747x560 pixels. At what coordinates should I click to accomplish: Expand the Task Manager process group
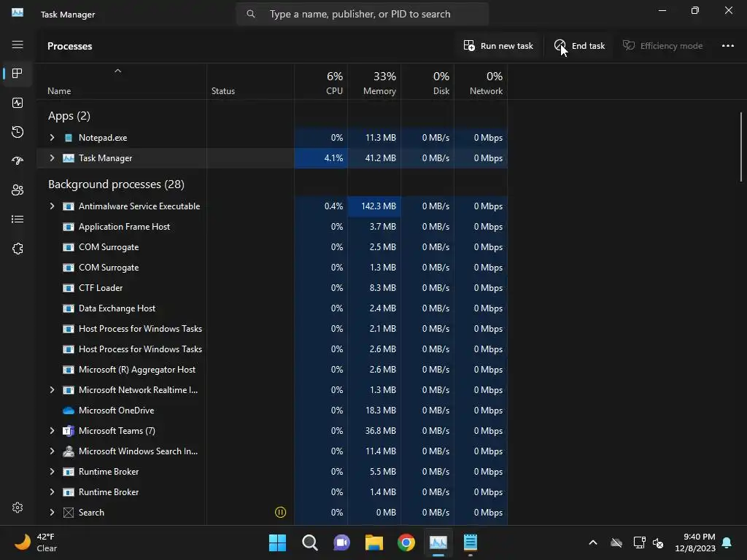point(52,158)
